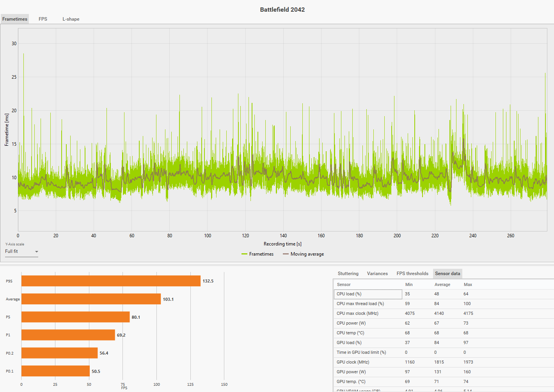Click the Sensor column header
Viewport: 554px width, 392px height.
click(x=344, y=284)
